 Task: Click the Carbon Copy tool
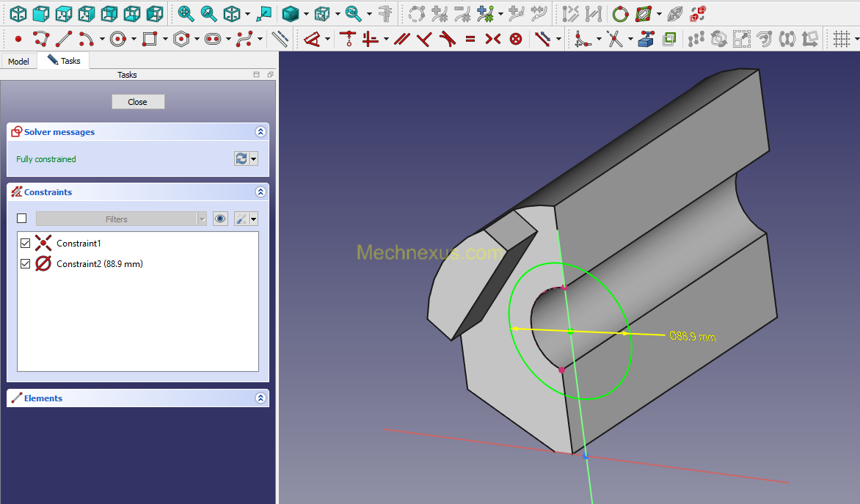pos(669,39)
